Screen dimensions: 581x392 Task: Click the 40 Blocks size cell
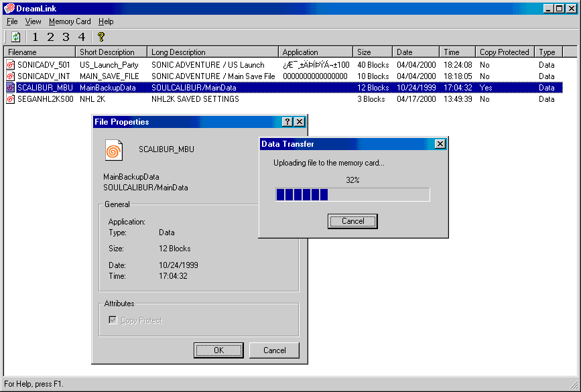tap(373, 65)
